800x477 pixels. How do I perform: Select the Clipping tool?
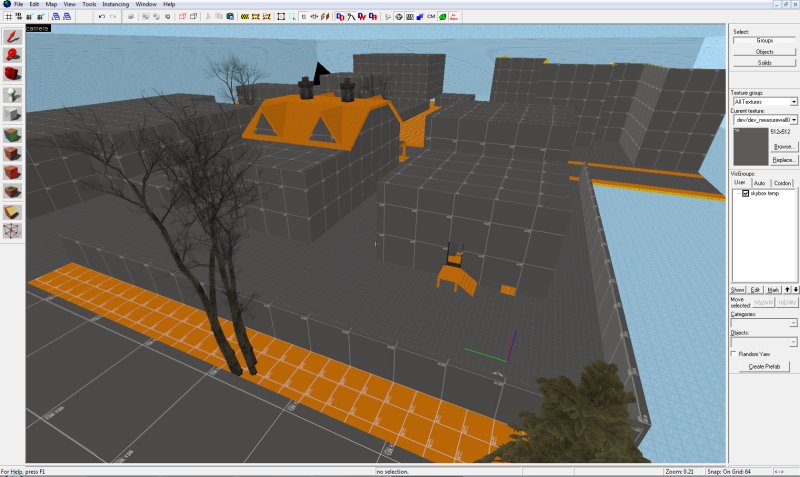click(x=12, y=212)
